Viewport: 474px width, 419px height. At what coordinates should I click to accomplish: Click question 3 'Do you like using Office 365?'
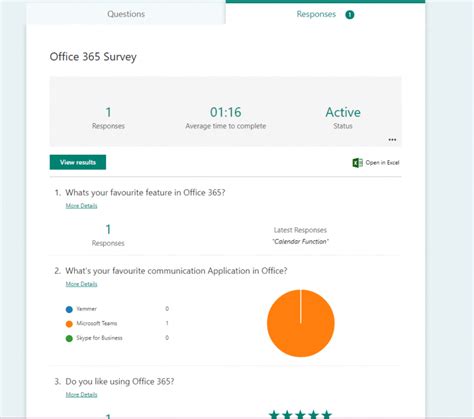120,381
